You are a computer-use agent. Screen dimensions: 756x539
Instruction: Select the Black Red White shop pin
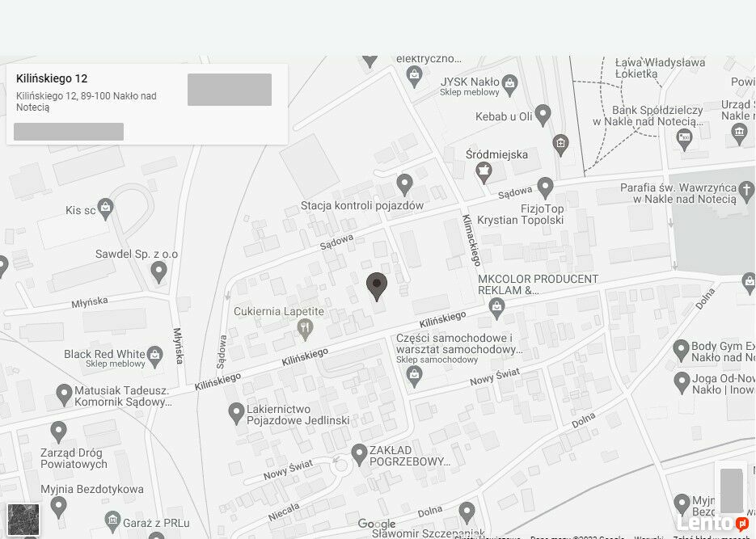tap(154, 357)
